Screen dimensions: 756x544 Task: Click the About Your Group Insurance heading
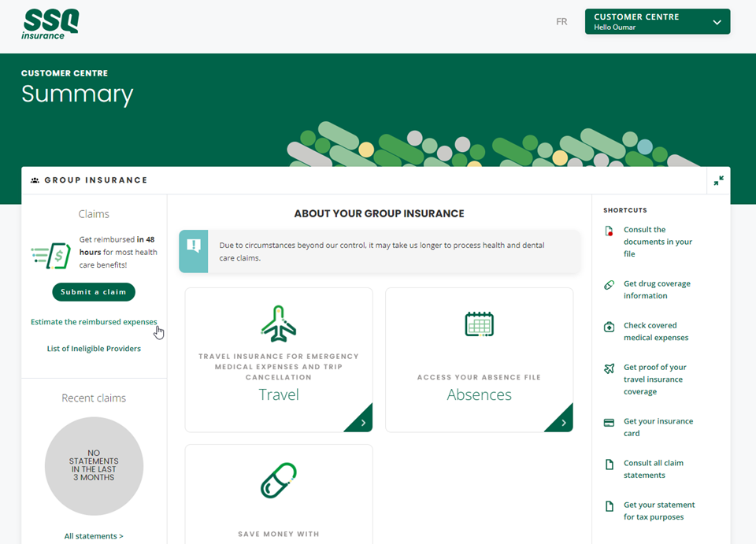(x=380, y=213)
